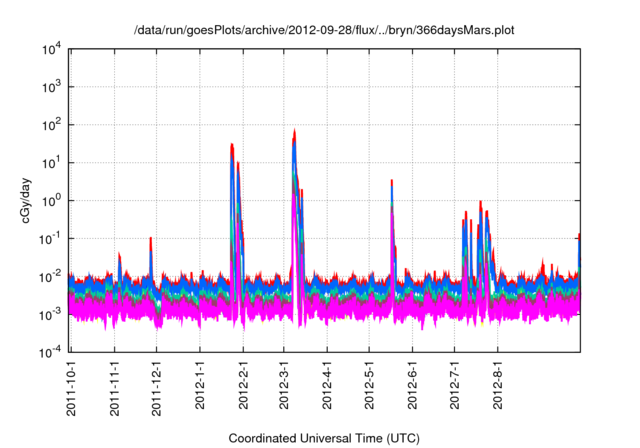Click the red peak in late January 2012

[232, 146]
